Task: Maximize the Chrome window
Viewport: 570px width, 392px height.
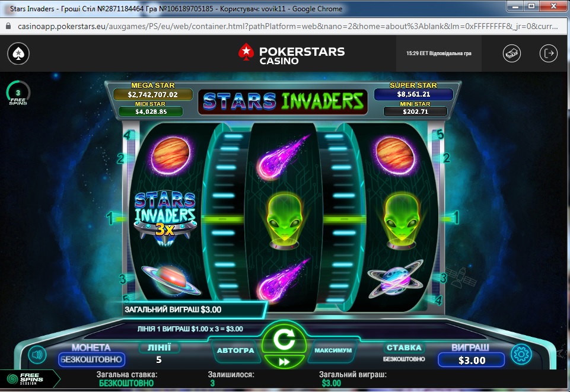Action: tap(531, 6)
